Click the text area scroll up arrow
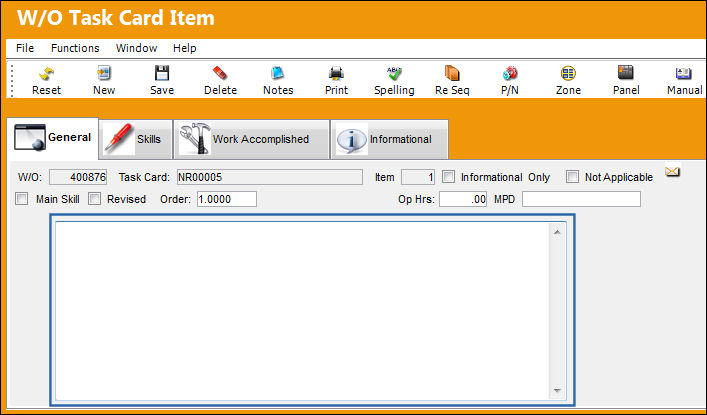The width and height of the screenshot is (707, 415). [x=557, y=232]
